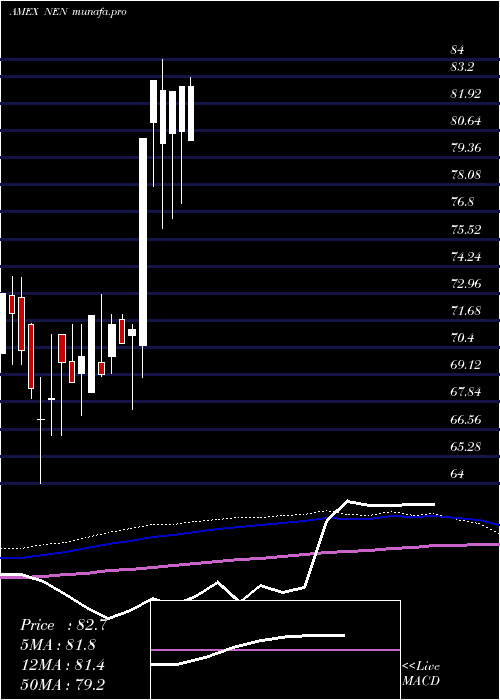
Task: Click the 81.92 price level label
Action: pyautogui.click(x=466, y=94)
